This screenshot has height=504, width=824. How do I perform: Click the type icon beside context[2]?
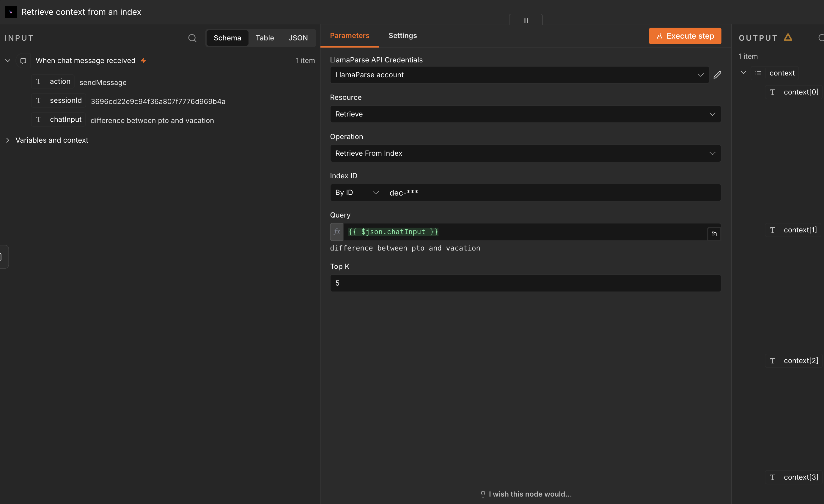[773, 361]
